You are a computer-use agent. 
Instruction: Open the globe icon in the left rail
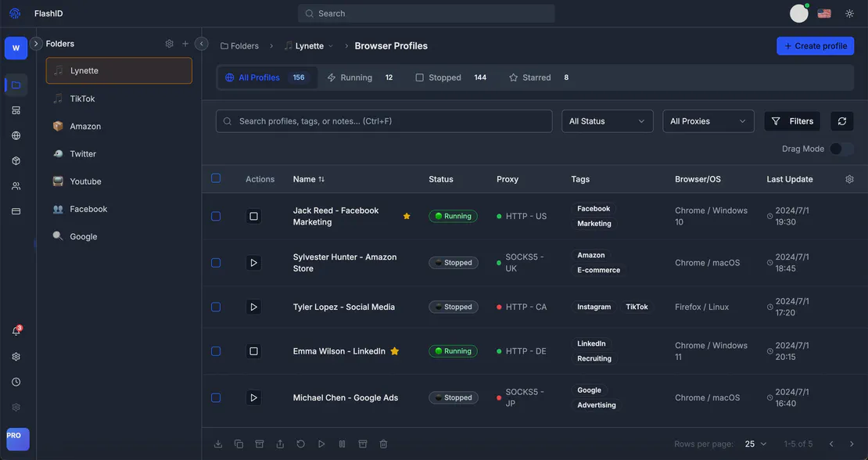click(x=16, y=135)
